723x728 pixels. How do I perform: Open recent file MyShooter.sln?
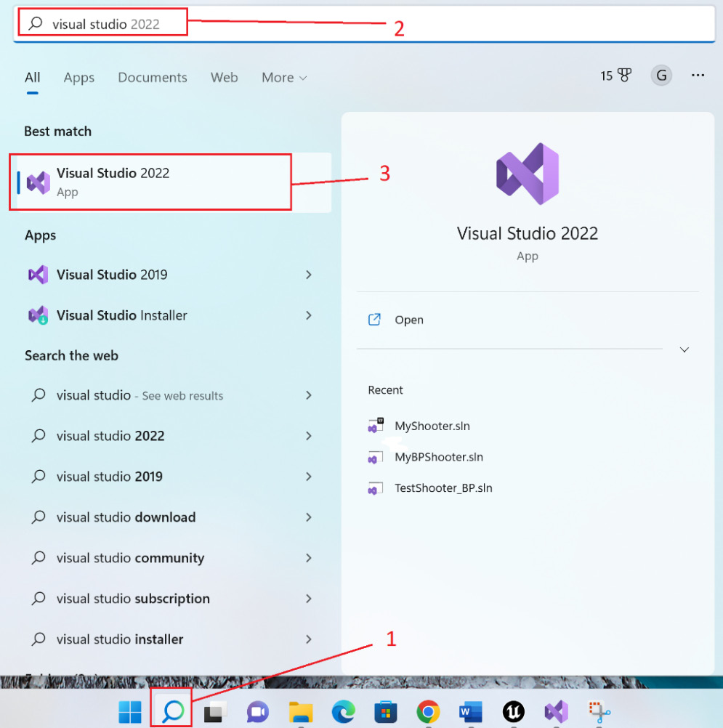click(432, 426)
